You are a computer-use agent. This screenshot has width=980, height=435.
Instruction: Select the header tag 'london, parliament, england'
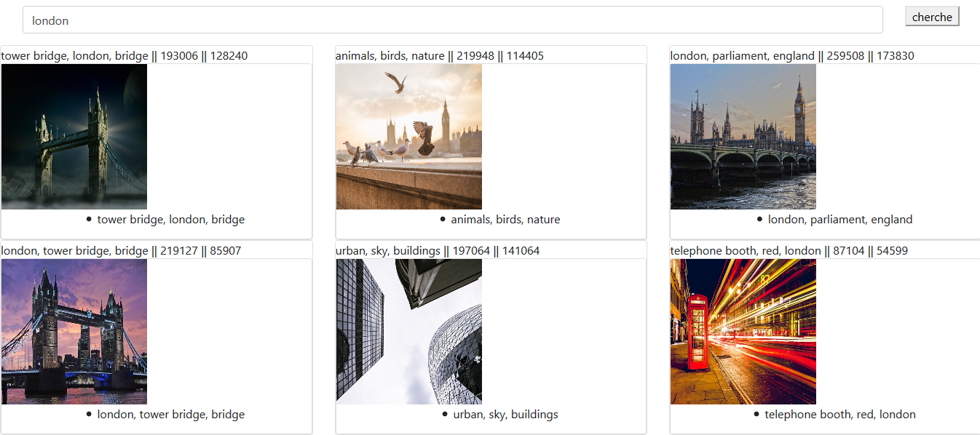coord(742,55)
